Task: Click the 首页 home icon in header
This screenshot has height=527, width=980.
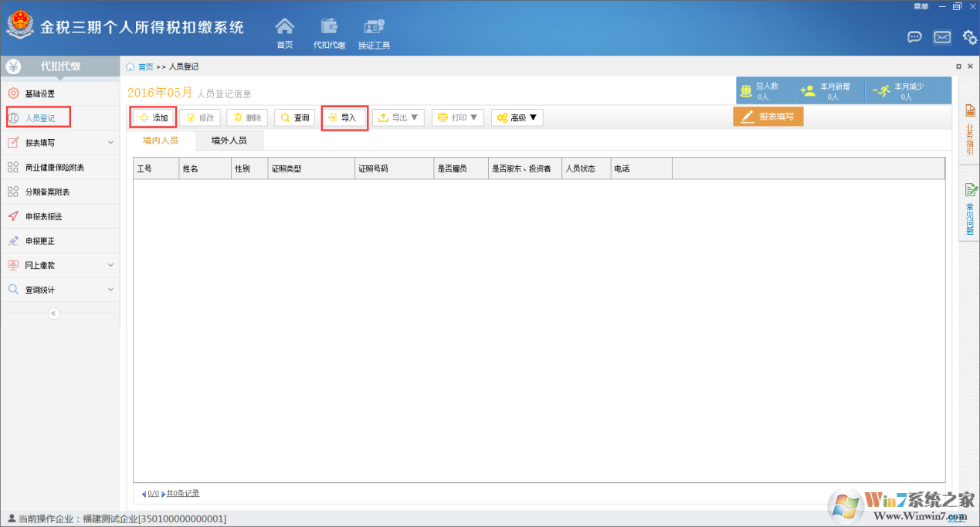Action: pyautogui.click(x=285, y=28)
